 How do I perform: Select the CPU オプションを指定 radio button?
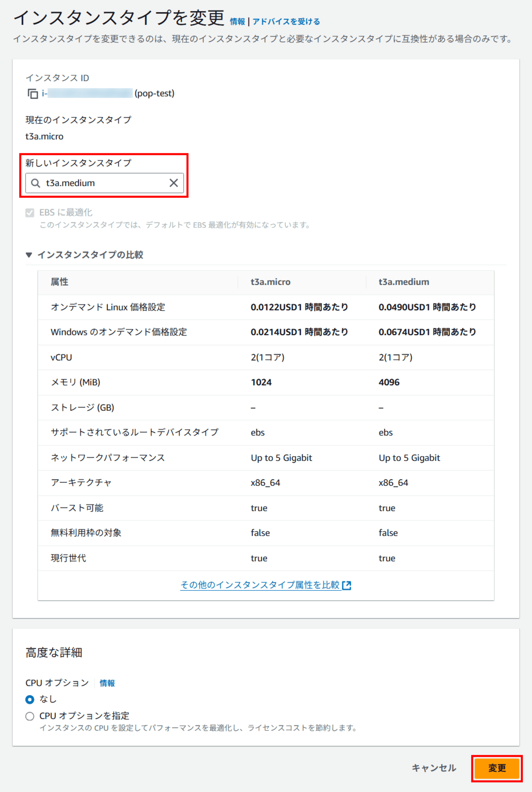coord(30,716)
